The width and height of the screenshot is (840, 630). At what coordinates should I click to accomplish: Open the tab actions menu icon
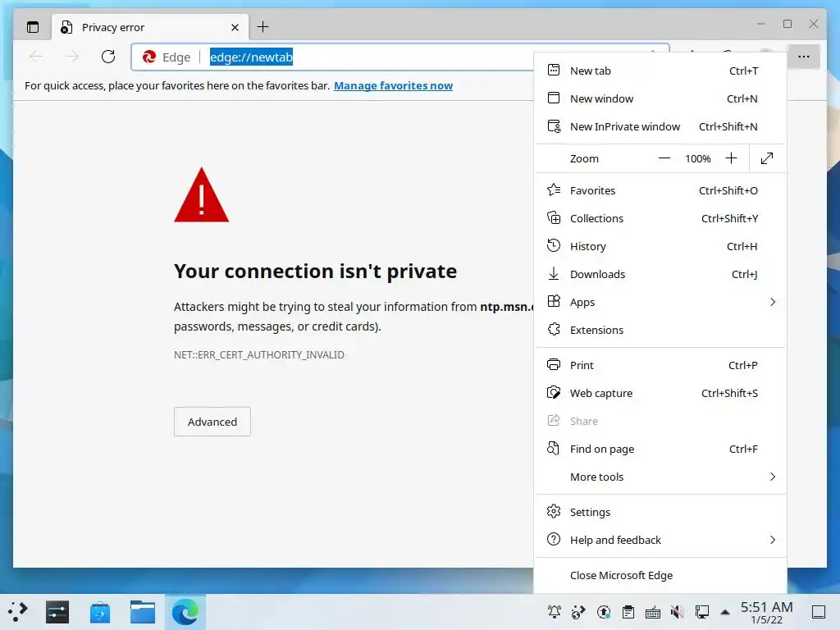33,27
